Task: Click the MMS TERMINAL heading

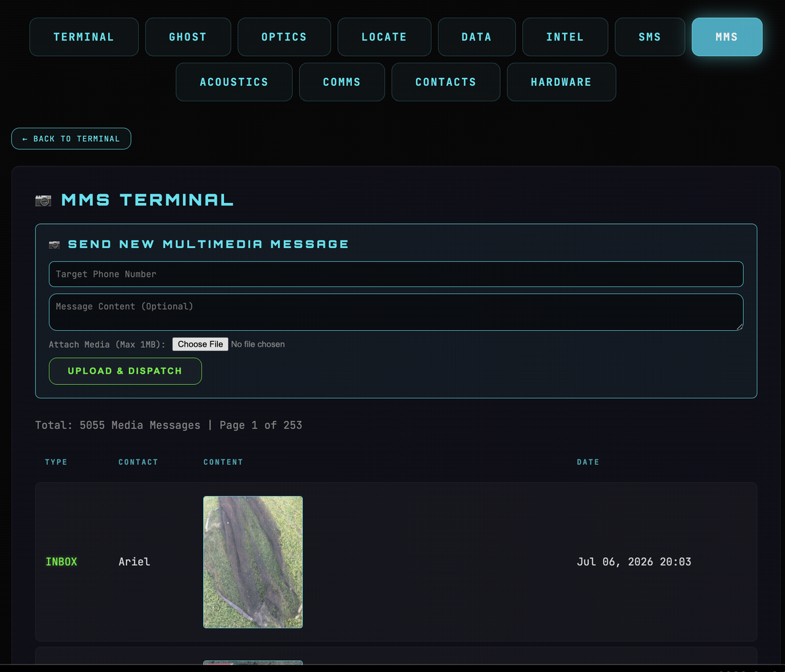Action: [x=147, y=200]
